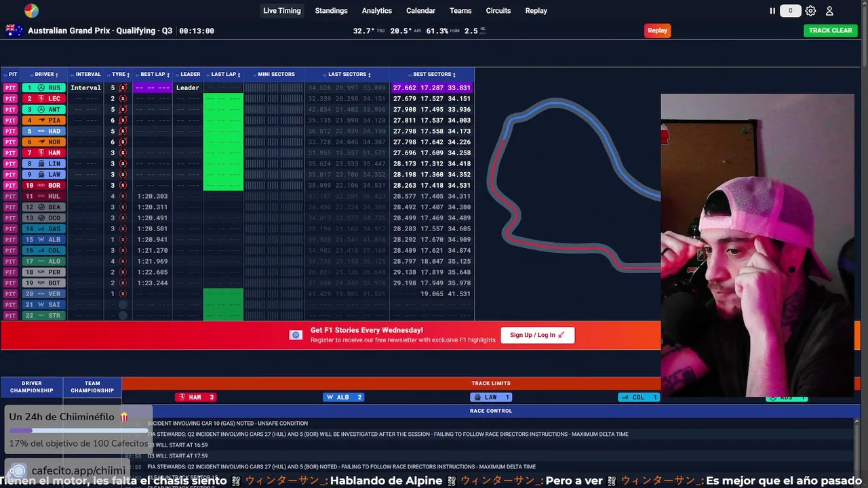Click the Cafecitos goal progress bar
868x488 pixels.
(78, 430)
